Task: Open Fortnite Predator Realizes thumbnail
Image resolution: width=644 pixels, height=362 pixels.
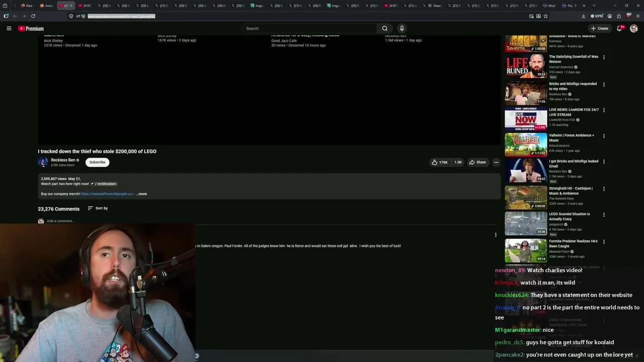Action: 526,250
